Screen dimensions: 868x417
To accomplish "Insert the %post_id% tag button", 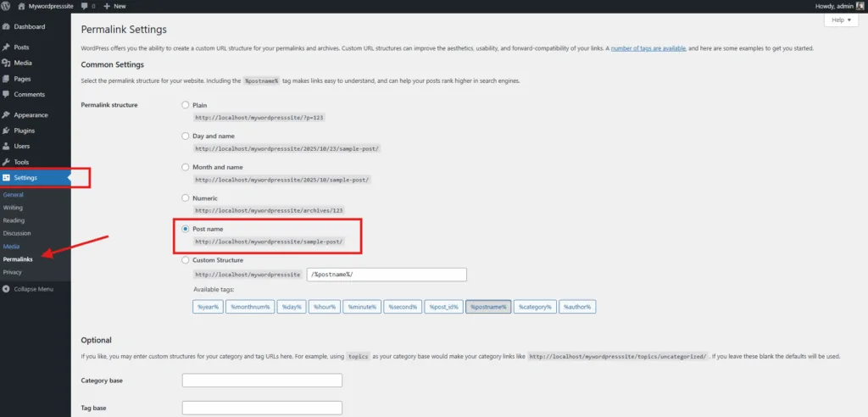I will coord(443,307).
